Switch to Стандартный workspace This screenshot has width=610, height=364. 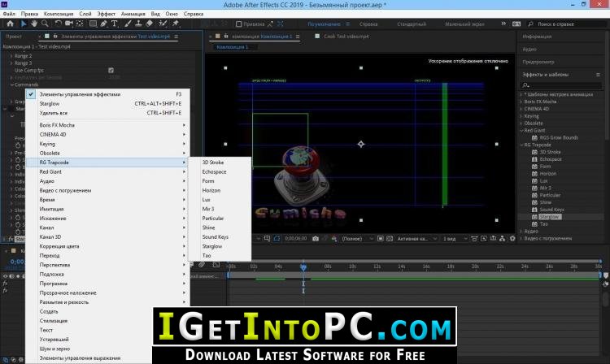(412, 24)
